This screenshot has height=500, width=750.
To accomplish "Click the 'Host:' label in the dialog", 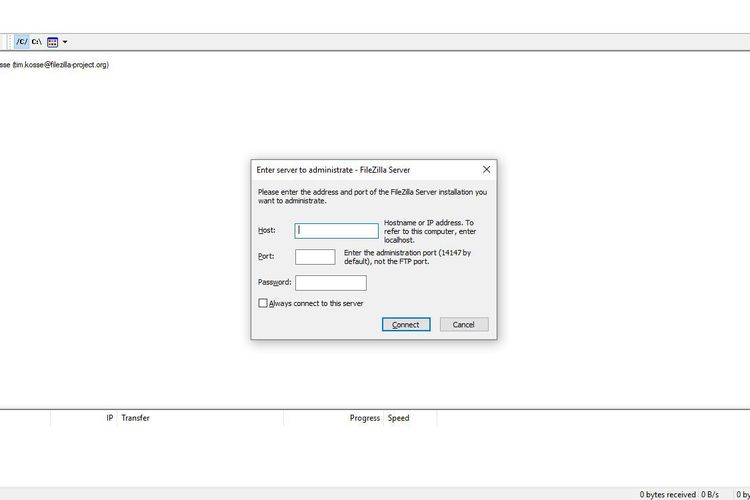I will (x=266, y=231).
